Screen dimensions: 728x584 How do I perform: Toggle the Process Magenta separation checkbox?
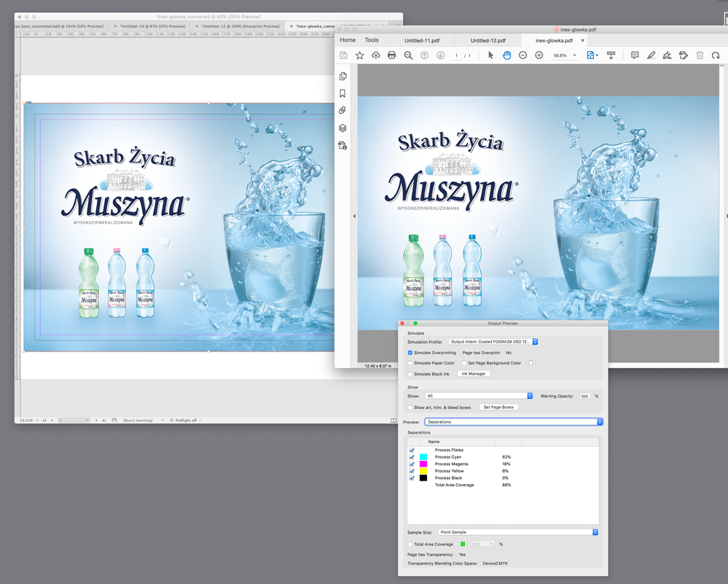[x=411, y=464]
